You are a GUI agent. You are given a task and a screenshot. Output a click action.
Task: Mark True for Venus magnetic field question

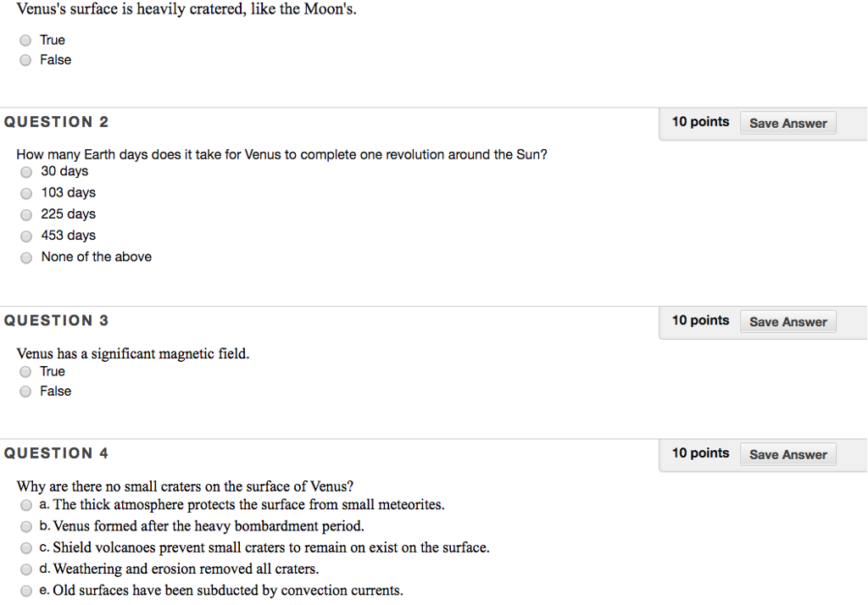click(25, 372)
